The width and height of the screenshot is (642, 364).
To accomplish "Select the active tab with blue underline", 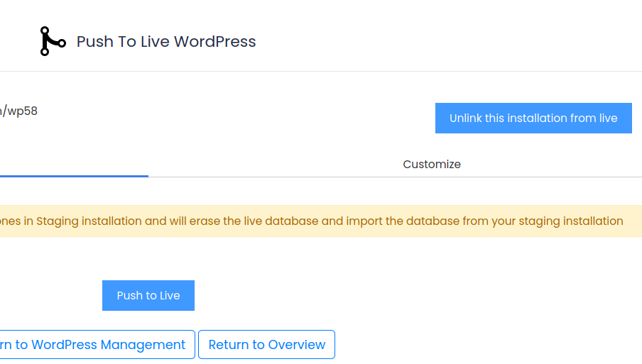I will (x=74, y=165).
